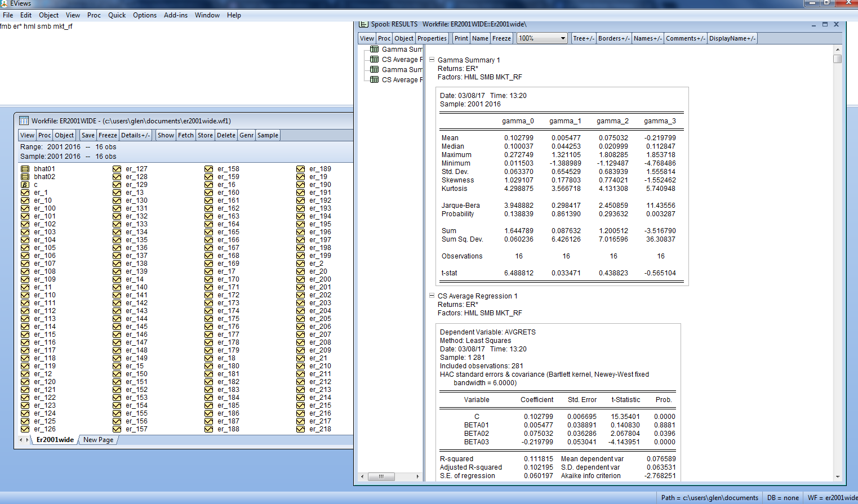Click Name in spool toolbar
This screenshot has width=858, height=504.
(480, 38)
